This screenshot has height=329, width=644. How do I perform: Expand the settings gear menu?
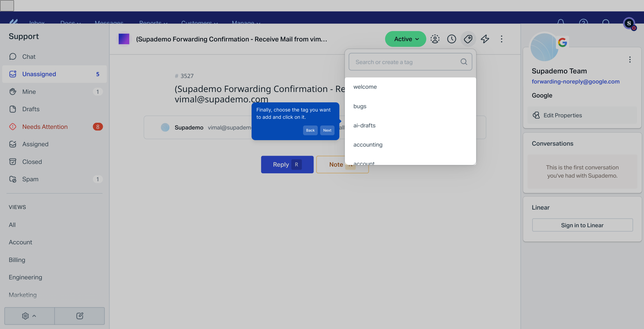tap(29, 316)
